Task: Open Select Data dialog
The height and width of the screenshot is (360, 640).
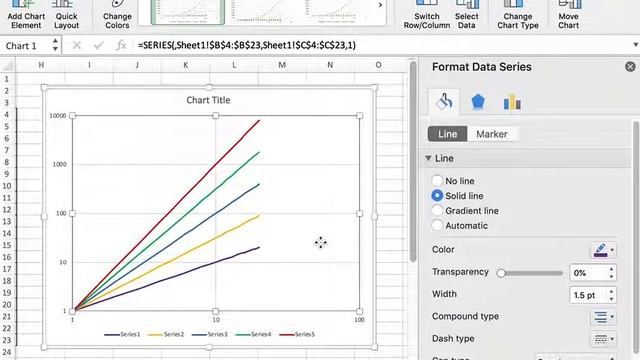Action: [467, 15]
